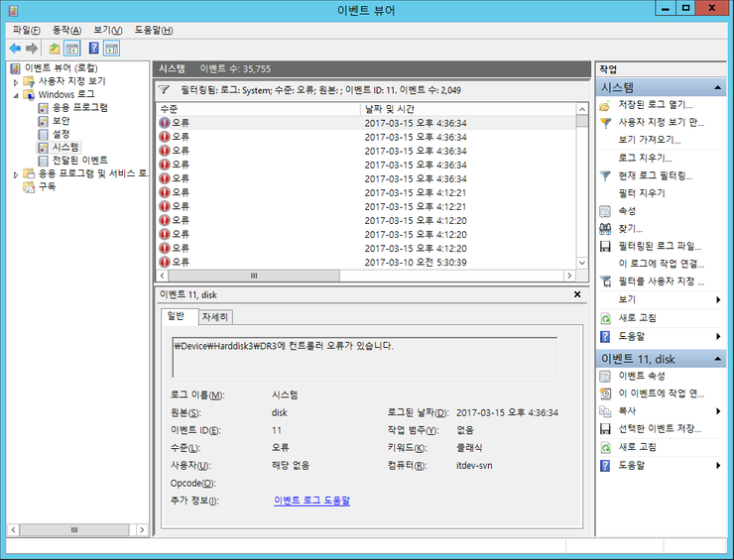Open the 파일 menu
The image size is (734, 560).
point(26,30)
